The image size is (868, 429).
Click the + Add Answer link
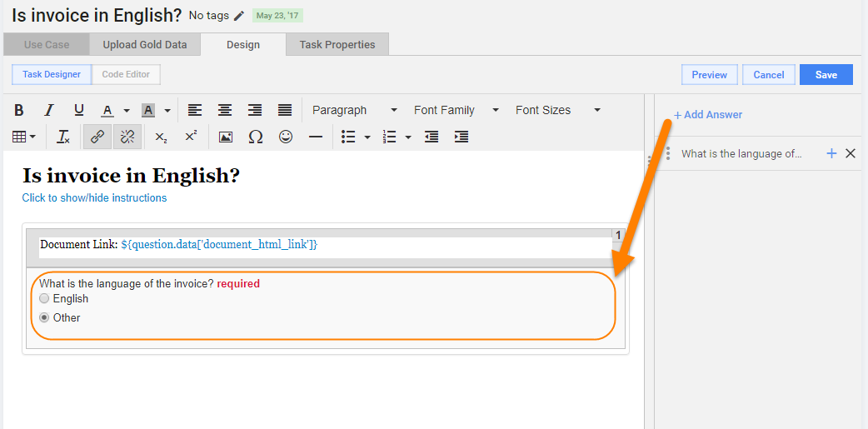click(707, 115)
